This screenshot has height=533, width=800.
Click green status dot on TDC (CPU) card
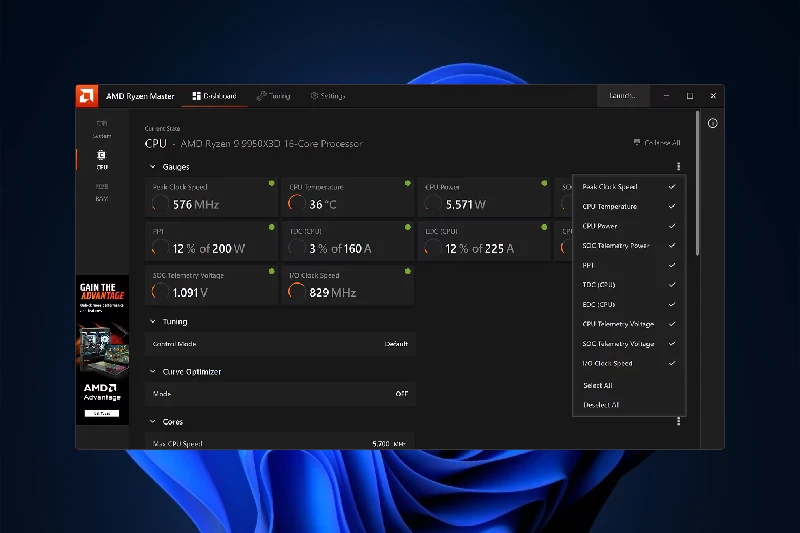tap(408, 227)
